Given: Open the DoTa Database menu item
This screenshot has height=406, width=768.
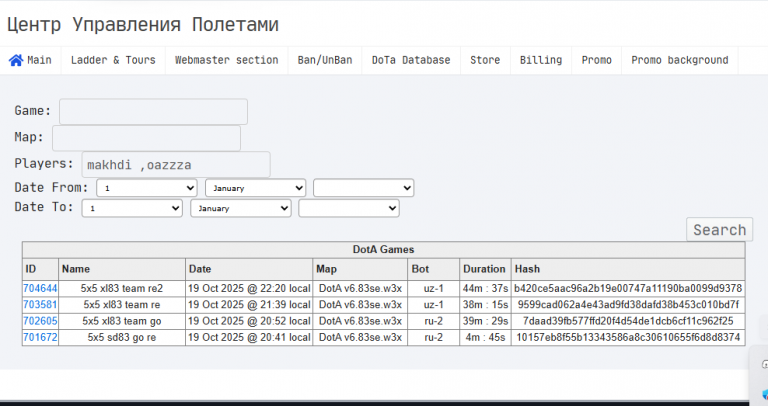Looking at the screenshot, I should [x=411, y=60].
